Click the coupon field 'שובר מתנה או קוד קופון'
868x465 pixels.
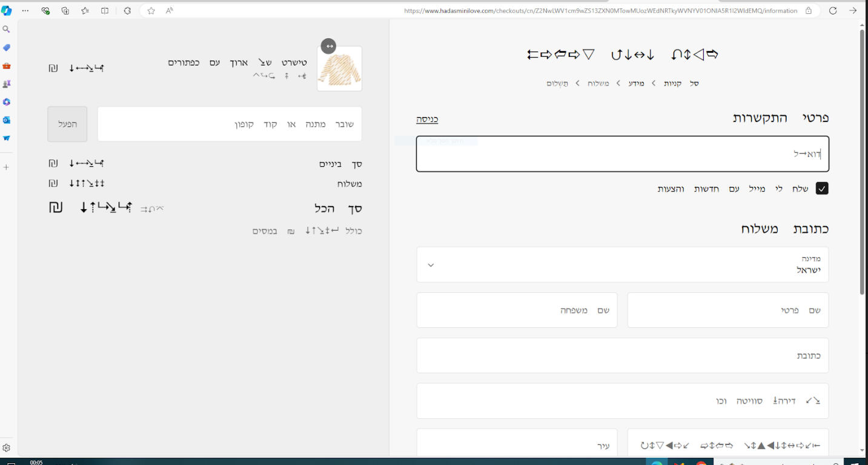230,124
